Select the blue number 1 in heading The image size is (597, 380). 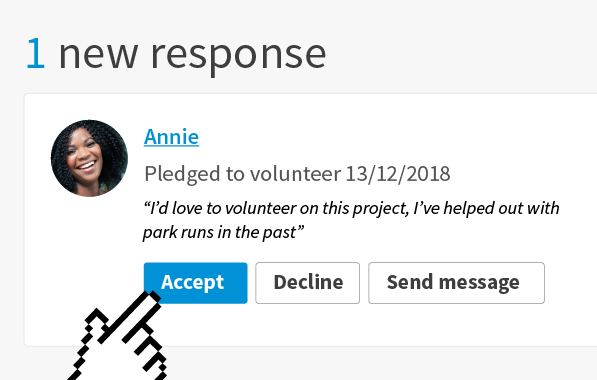coord(35,54)
